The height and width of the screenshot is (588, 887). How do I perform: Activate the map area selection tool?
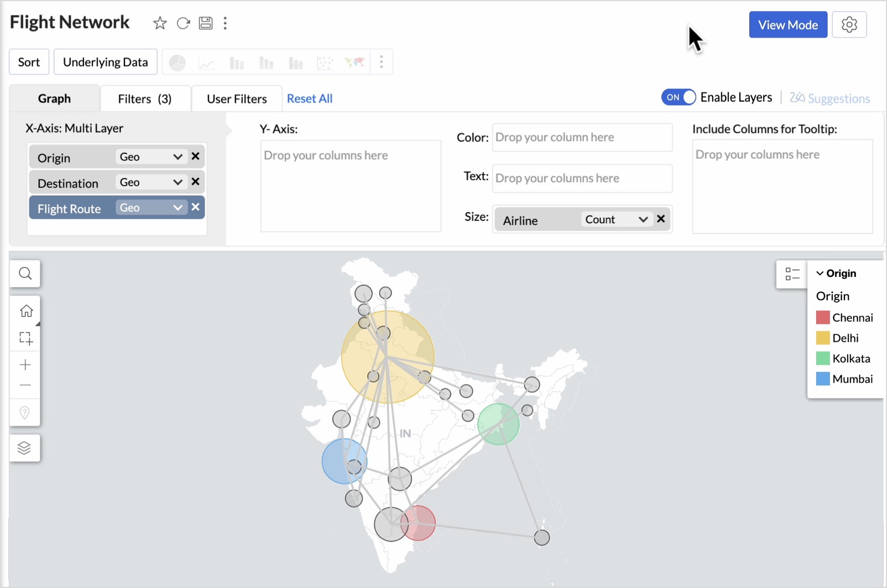tap(26, 338)
